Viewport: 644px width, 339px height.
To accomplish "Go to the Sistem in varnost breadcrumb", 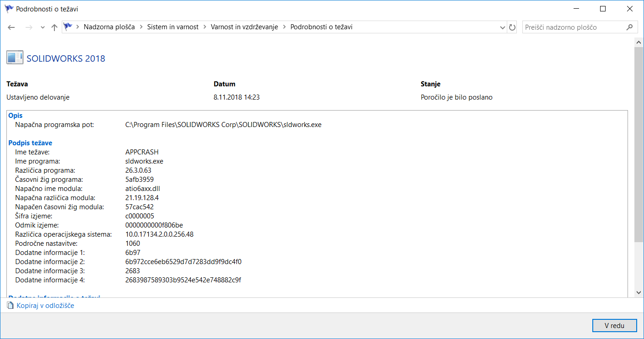I will coord(172,27).
